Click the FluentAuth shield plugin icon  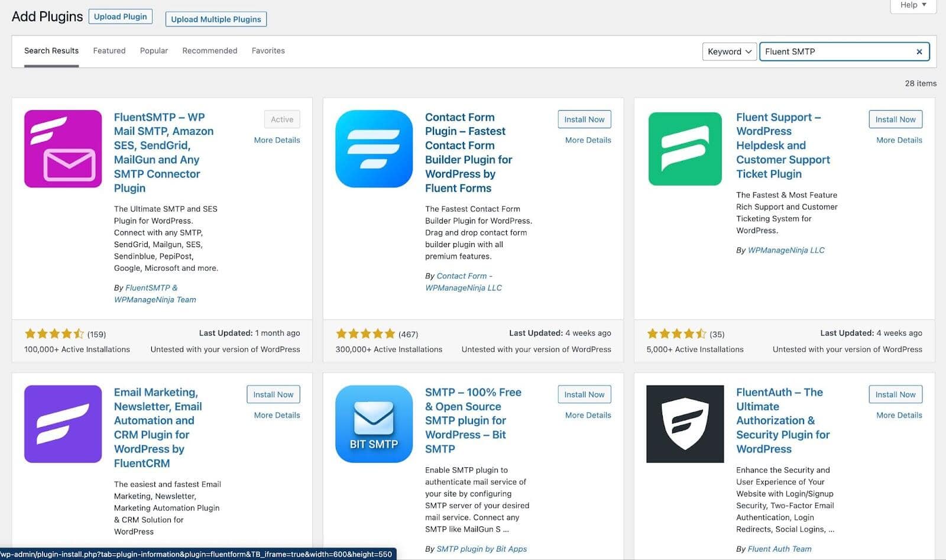[x=685, y=424]
